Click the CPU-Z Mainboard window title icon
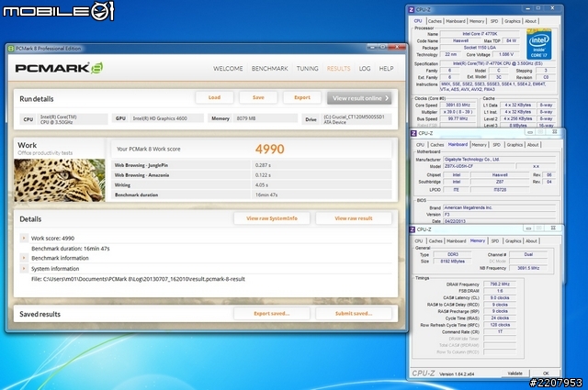 (x=413, y=133)
